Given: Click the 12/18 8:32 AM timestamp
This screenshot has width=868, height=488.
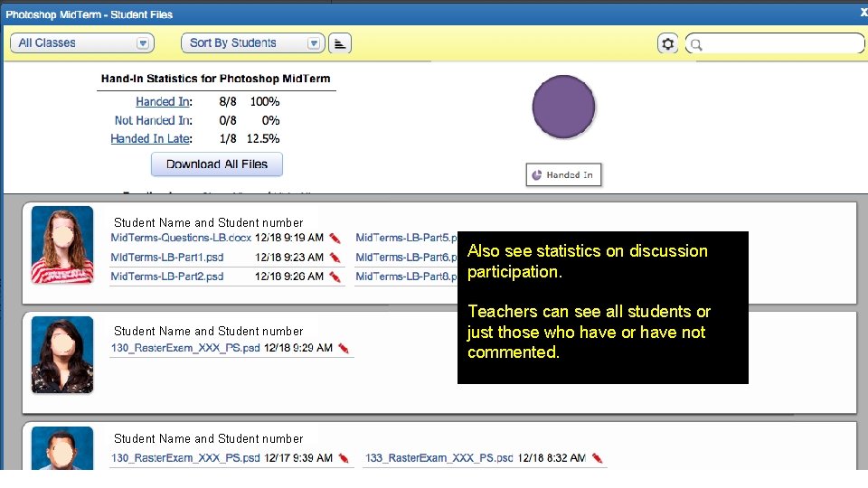Looking at the screenshot, I should [x=552, y=458].
